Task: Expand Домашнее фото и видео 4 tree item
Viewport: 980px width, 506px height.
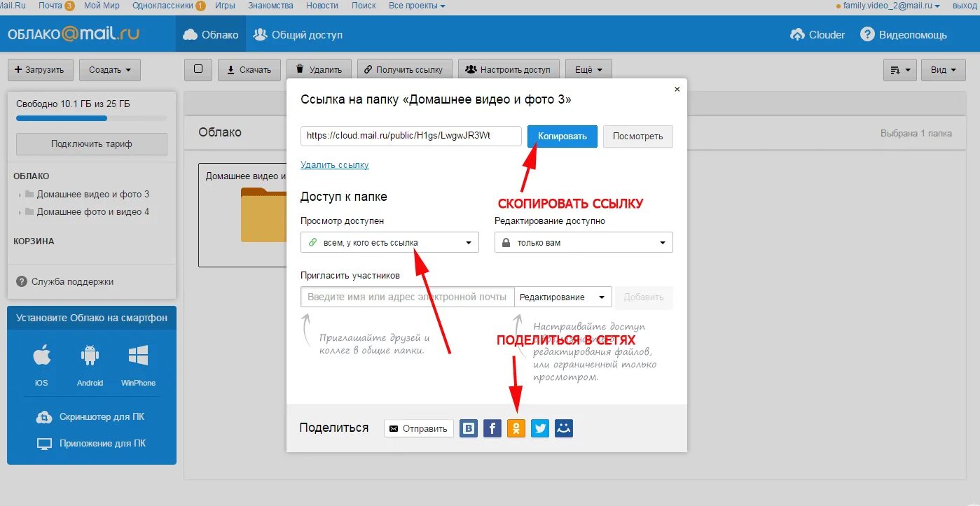Action: pos(20,212)
